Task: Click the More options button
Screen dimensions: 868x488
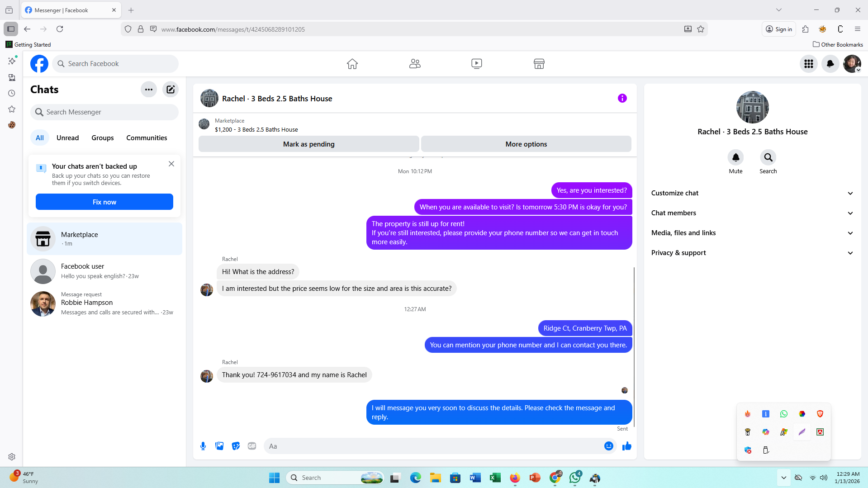Action: (x=526, y=144)
